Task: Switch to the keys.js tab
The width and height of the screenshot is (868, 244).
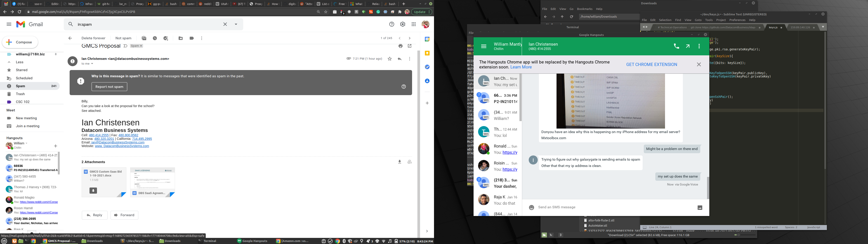Action: pos(773,28)
